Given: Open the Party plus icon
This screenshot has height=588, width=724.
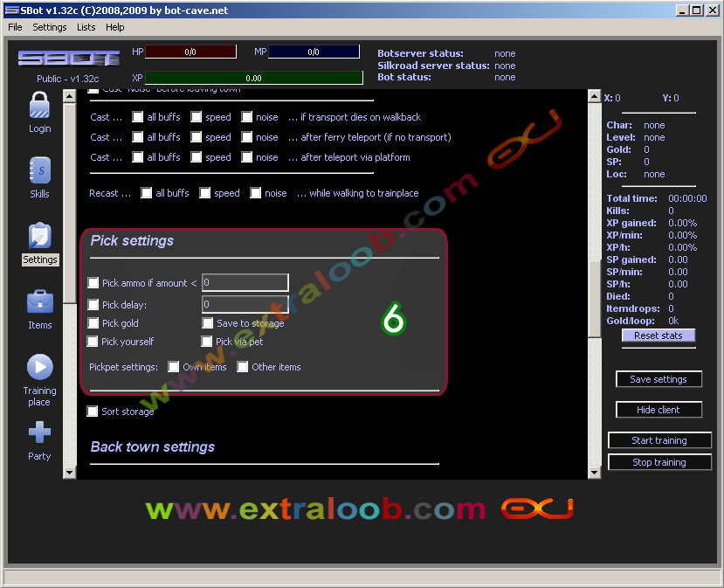Looking at the screenshot, I should click(39, 432).
